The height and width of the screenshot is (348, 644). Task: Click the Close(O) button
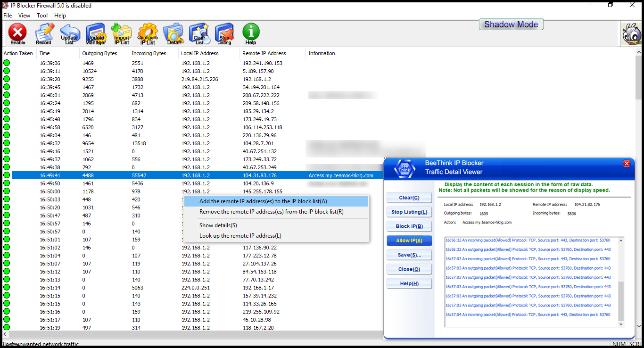409,269
